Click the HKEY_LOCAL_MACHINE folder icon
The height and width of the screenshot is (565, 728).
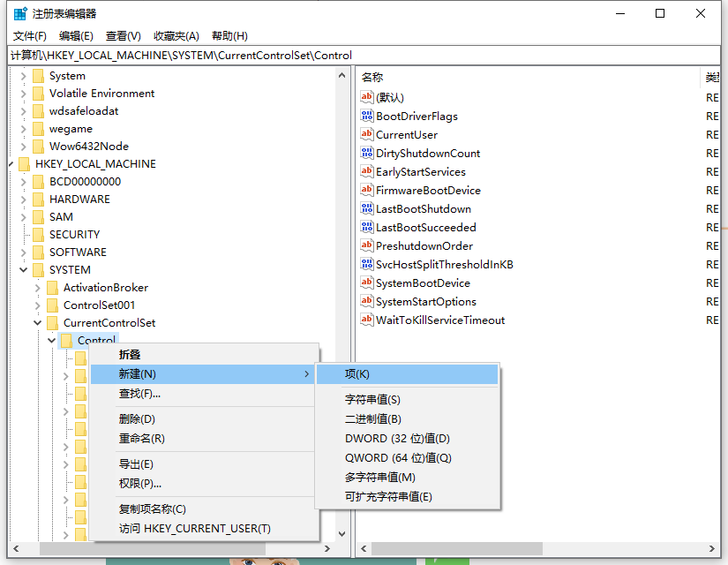(x=24, y=164)
